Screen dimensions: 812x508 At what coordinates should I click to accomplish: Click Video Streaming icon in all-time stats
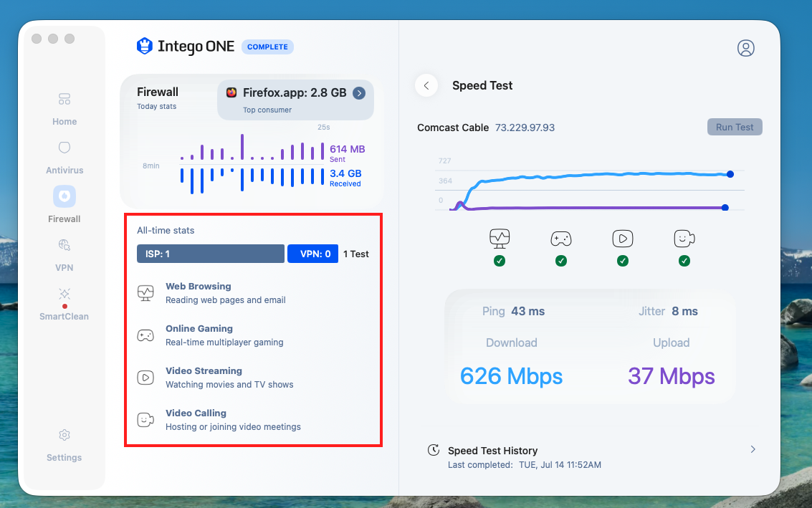(145, 378)
